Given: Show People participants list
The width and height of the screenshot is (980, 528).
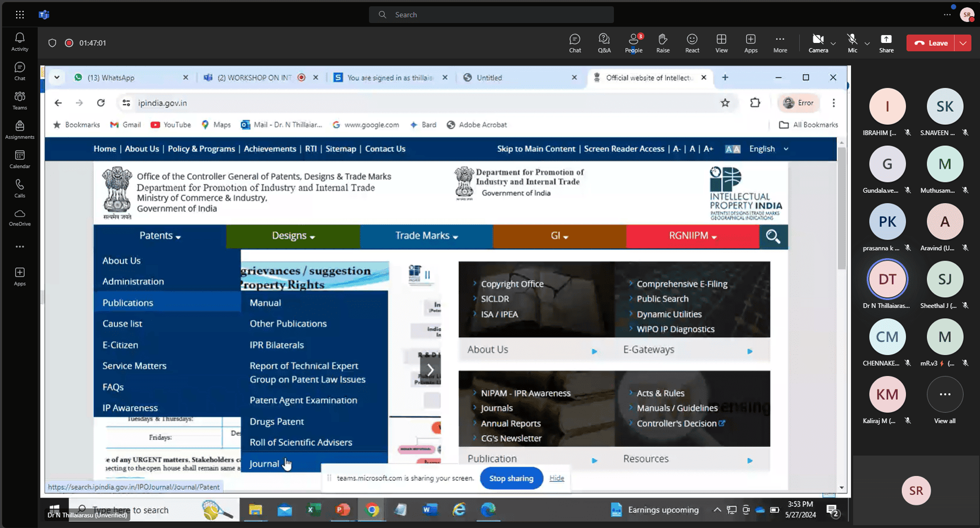Looking at the screenshot, I should [634, 43].
